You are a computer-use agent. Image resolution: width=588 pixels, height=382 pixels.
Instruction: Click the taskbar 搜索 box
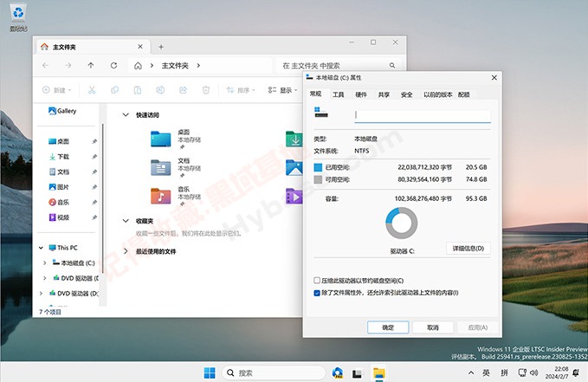[274, 372]
